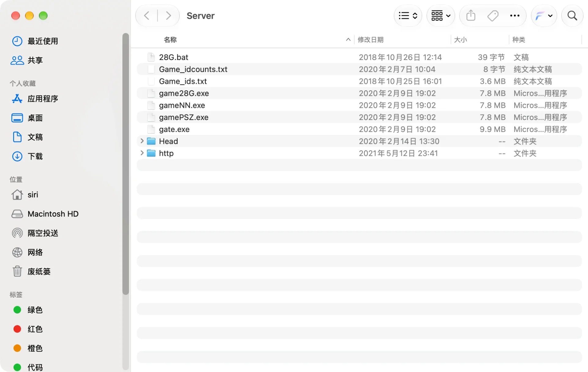
Task: Sort by 名称 column header
Action: pos(170,39)
